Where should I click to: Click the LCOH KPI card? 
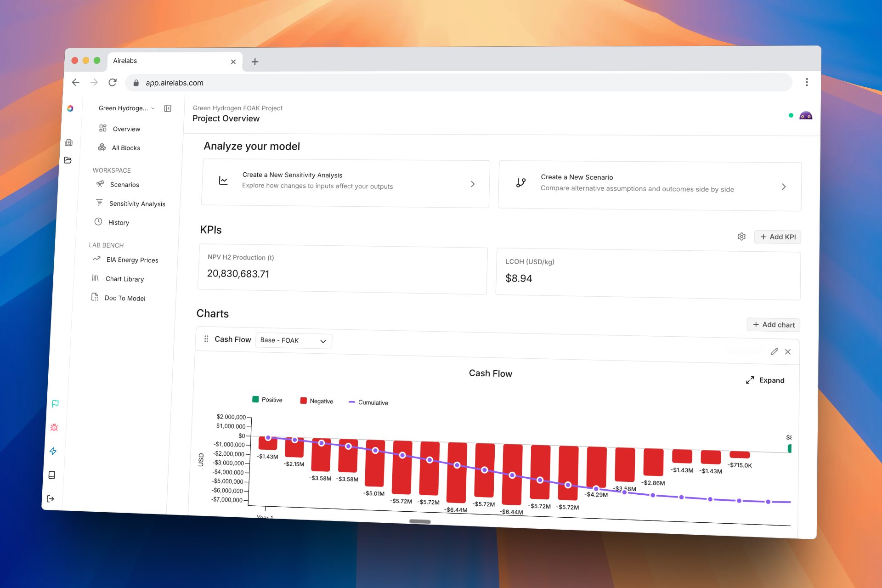coord(648,275)
